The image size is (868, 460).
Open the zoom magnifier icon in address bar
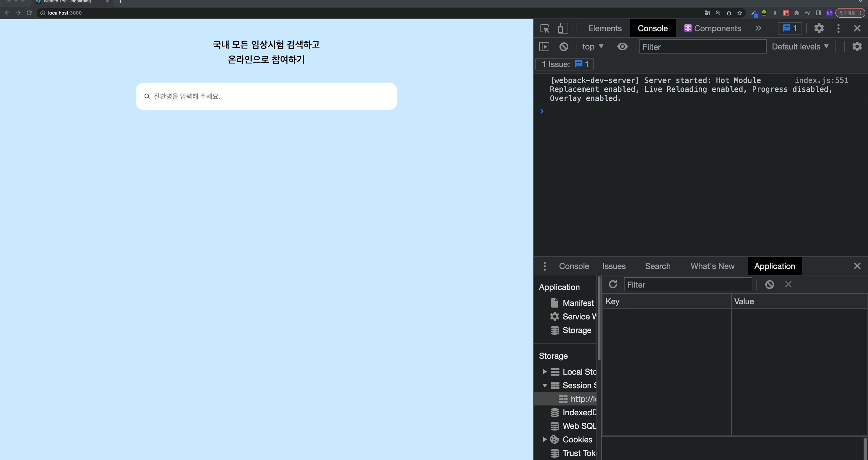718,13
